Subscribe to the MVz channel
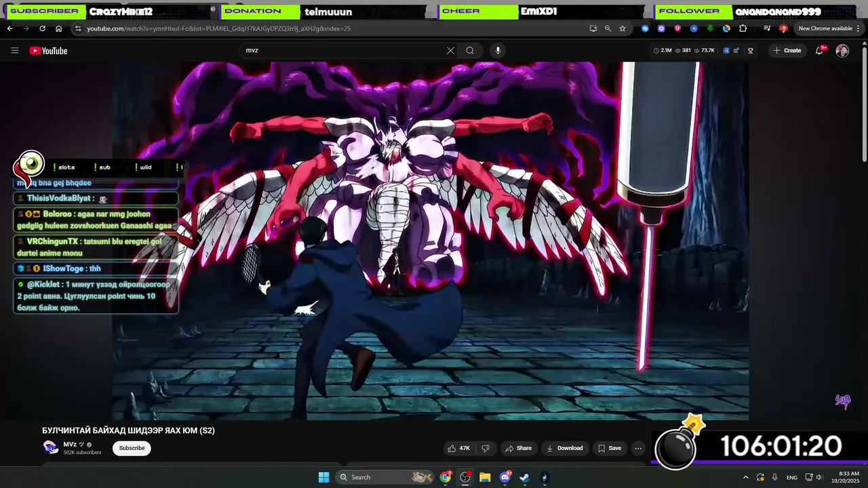 (132, 448)
